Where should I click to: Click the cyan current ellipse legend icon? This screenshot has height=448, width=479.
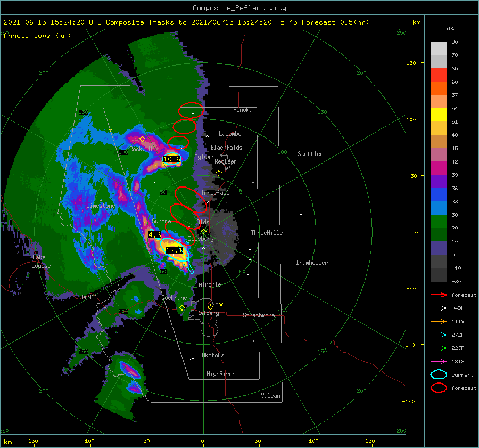[x=439, y=374]
